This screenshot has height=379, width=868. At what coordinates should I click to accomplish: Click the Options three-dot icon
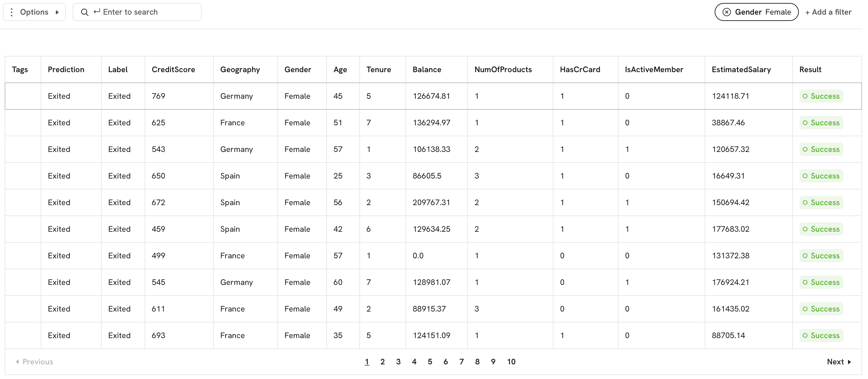coord(12,12)
